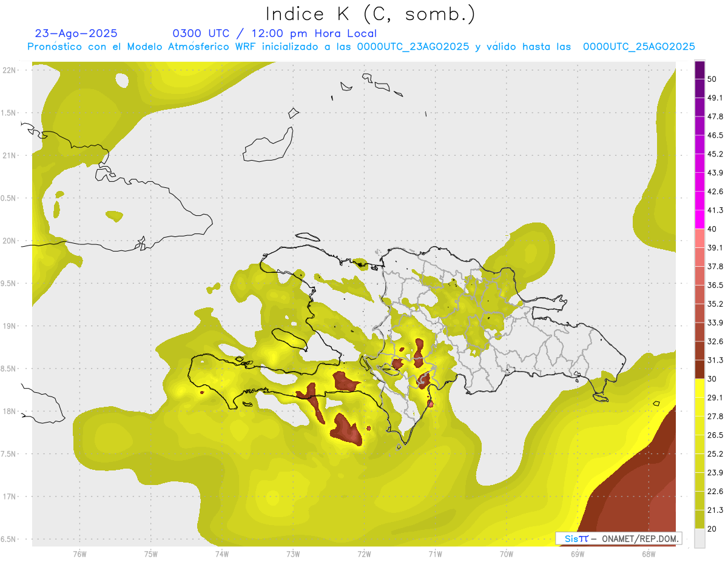Pick the dark brown swatch between 30 and 31.3
The height and width of the screenshot is (562, 728).
[x=699, y=369]
